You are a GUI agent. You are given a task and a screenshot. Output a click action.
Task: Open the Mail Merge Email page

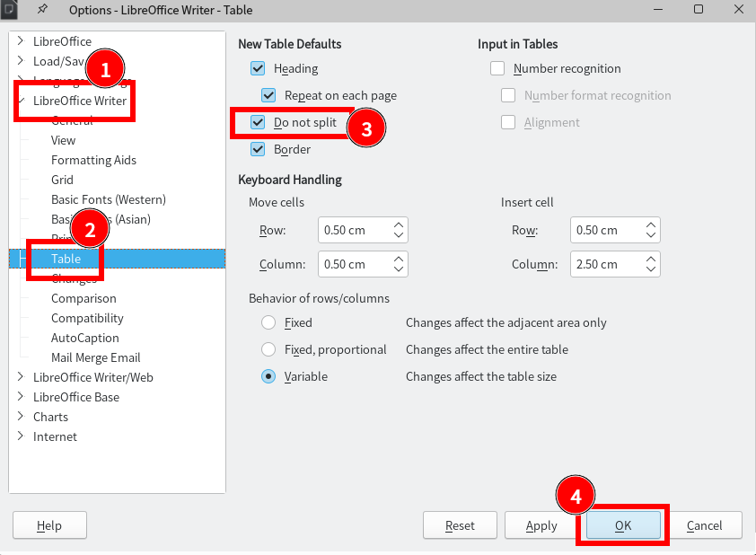coord(95,357)
